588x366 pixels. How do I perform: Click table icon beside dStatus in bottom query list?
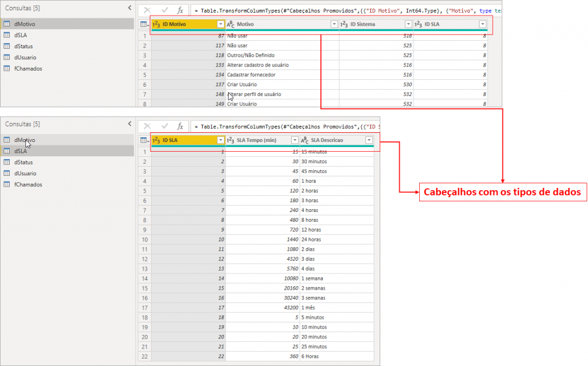(x=7, y=162)
